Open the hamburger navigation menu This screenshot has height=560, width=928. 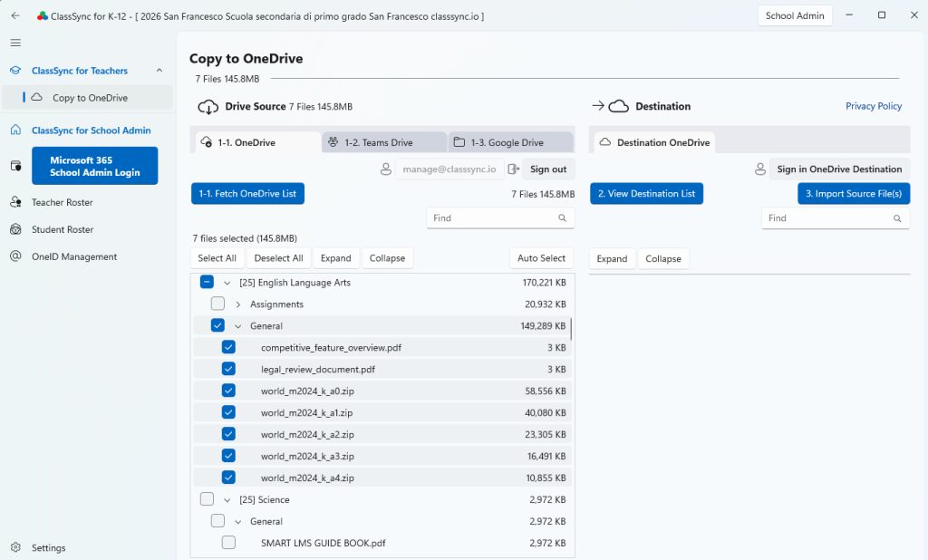click(16, 43)
